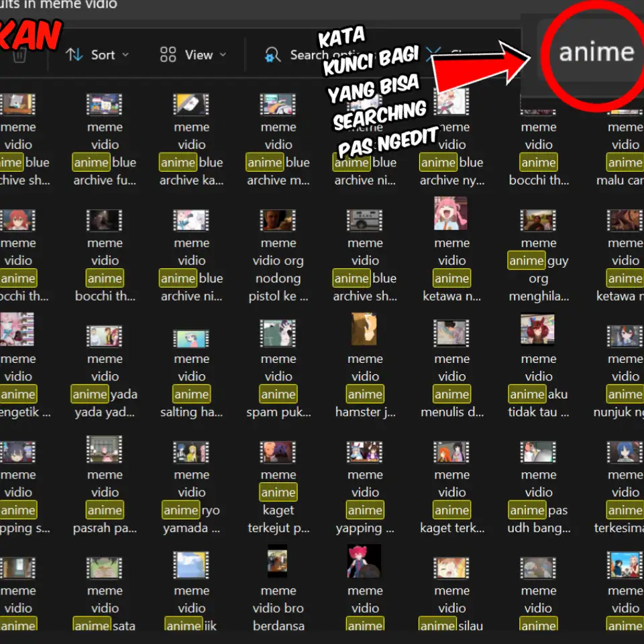Screen dimensions: 644x644
Task: Select meme vidio org nodong pistol file
Action: pos(278,256)
